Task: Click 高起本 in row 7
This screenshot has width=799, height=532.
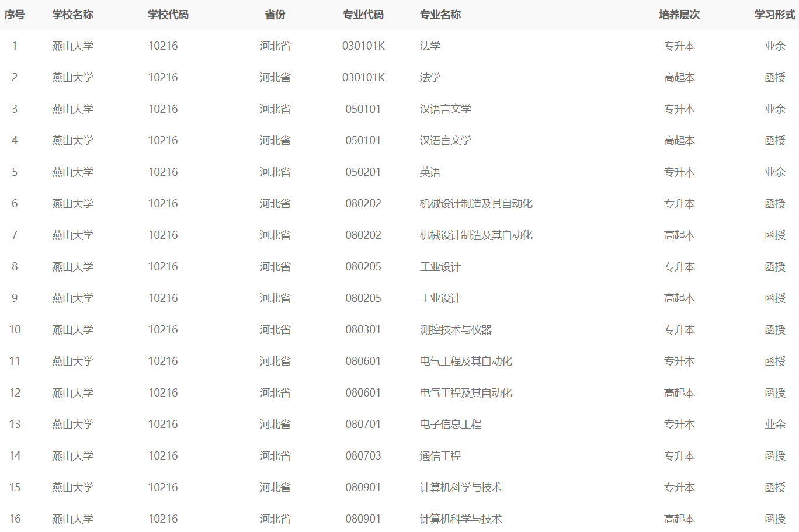Action: click(x=679, y=235)
